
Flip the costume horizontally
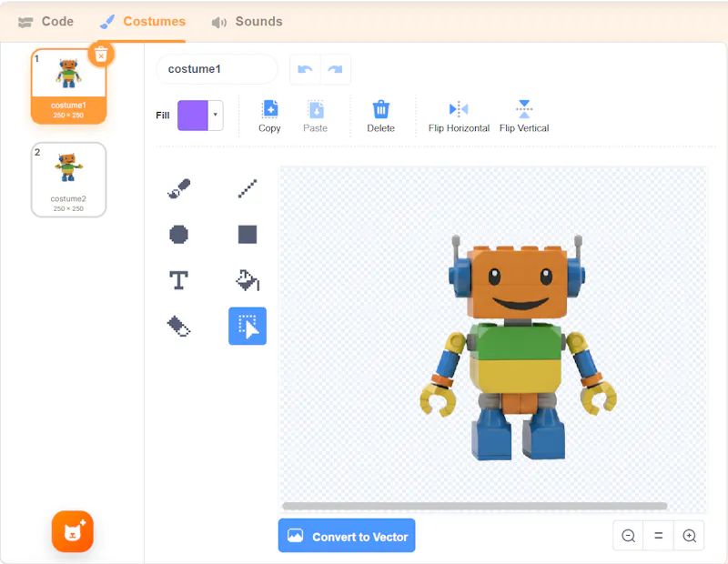[x=459, y=116]
